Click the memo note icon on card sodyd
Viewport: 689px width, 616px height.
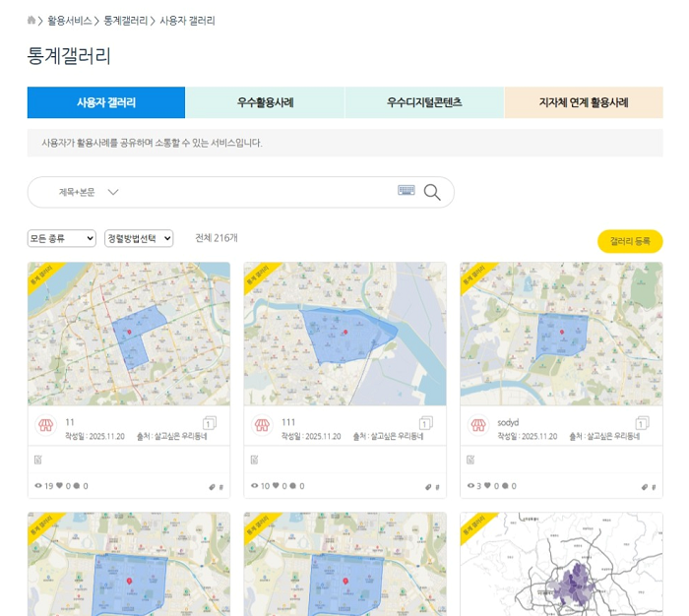[470, 460]
